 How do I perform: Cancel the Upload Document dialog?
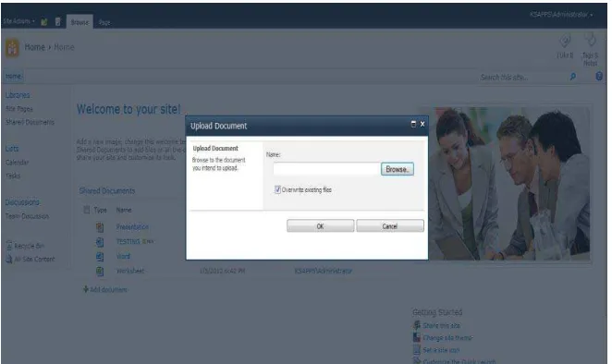pyautogui.click(x=389, y=226)
